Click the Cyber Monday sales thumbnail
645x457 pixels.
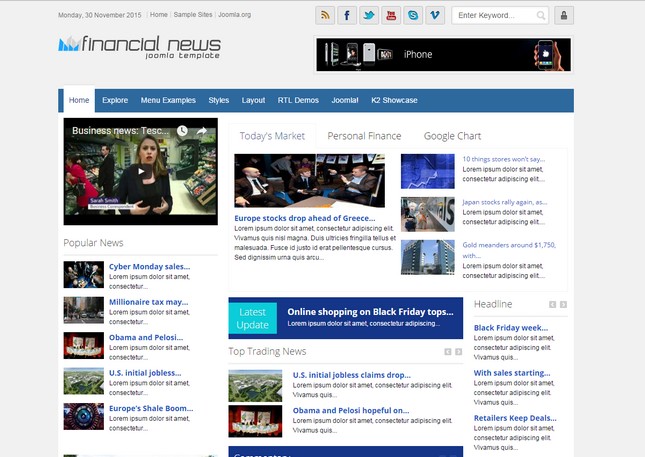(84, 275)
